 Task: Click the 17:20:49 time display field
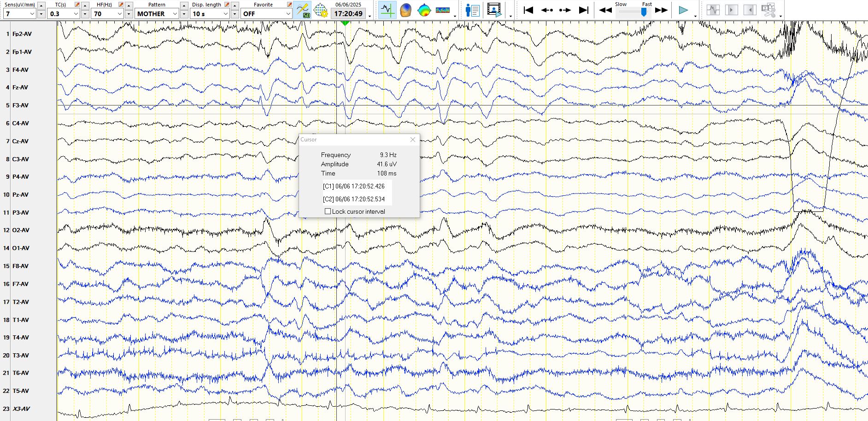[x=348, y=14]
